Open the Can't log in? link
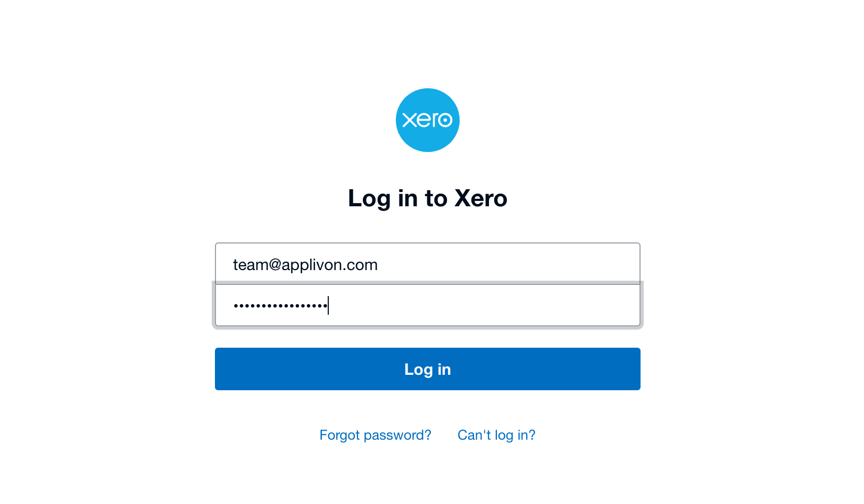864x504 pixels. click(496, 435)
